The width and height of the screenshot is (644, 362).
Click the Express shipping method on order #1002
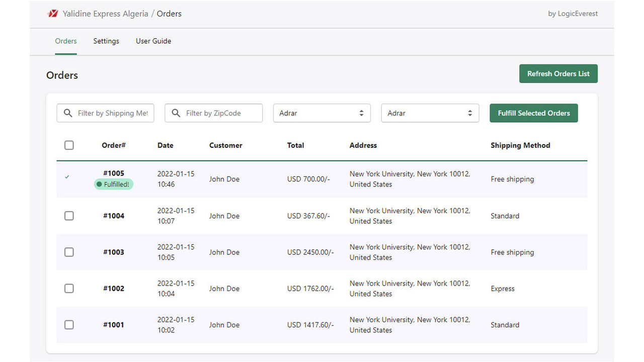pos(503,289)
